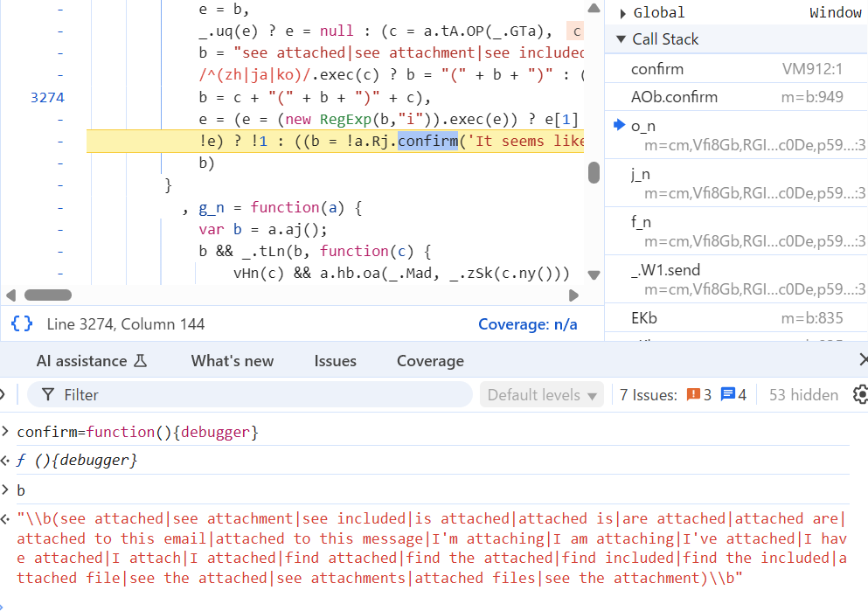This screenshot has height=611, width=868.
Task: Select the AOb.confirm call stack frame
Action: [736, 97]
